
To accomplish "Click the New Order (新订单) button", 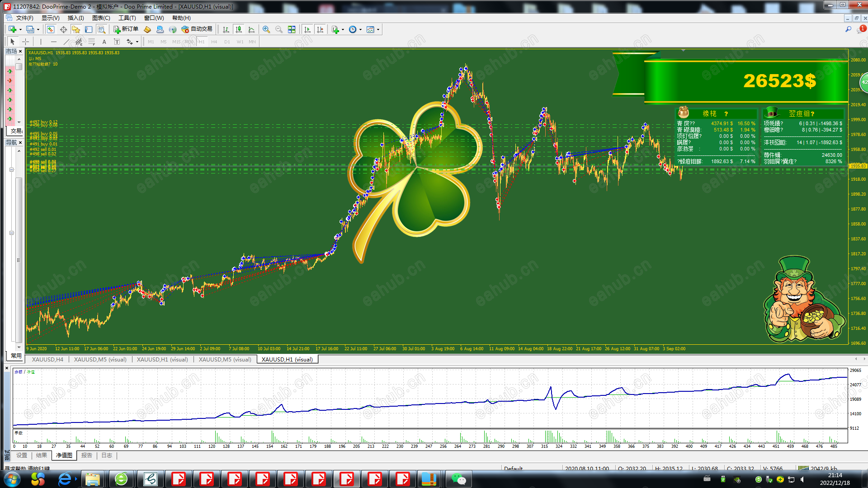I will (126, 29).
